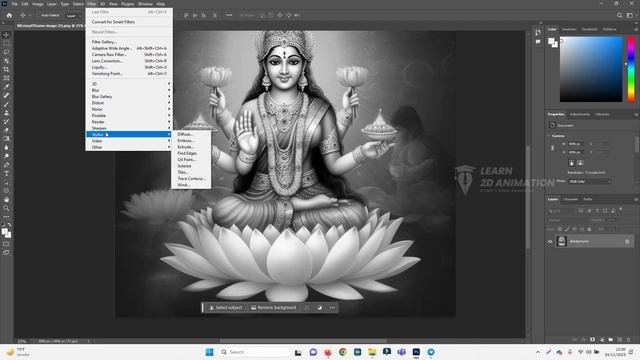
Task: Select the Horizontal Type tool
Action: point(6,173)
